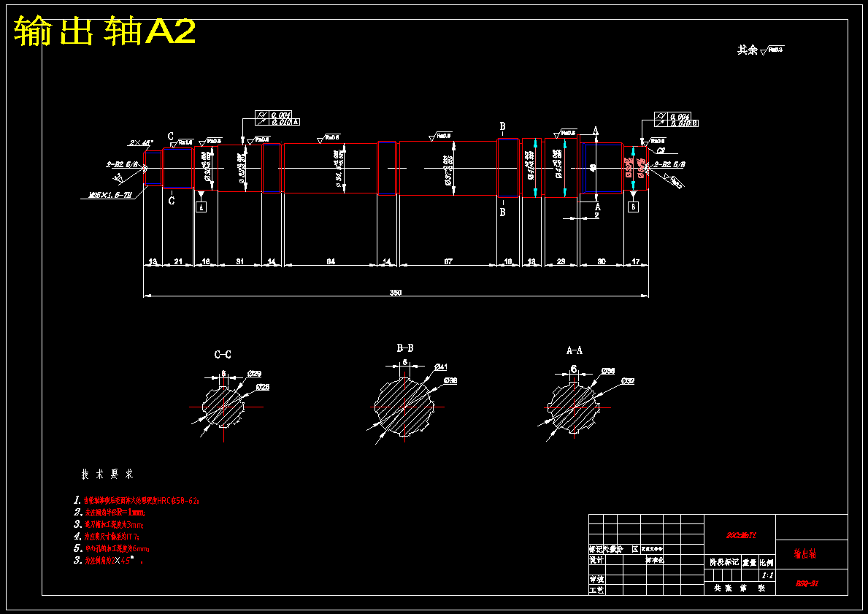This screenshot has width=868, height=614.
Task: Select requirement 5 ending in 6mm
Action: click(112, 549)
